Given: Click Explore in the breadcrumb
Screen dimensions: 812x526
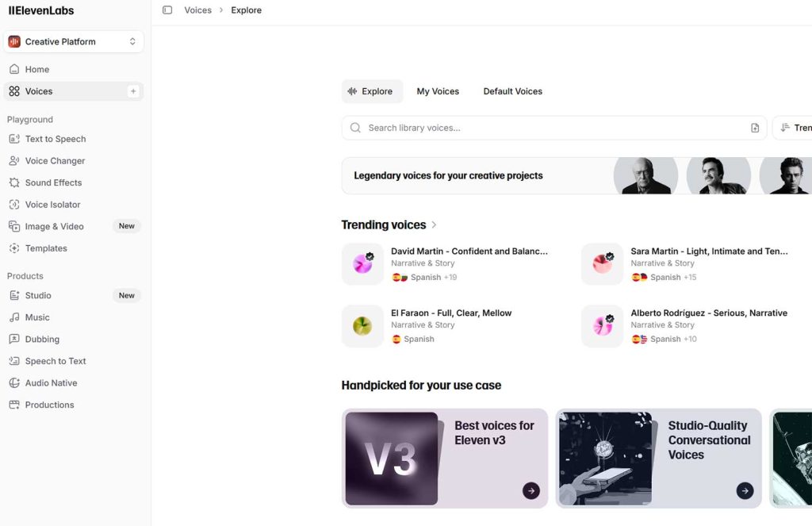Looking at the screenshot, I should 246,10.
